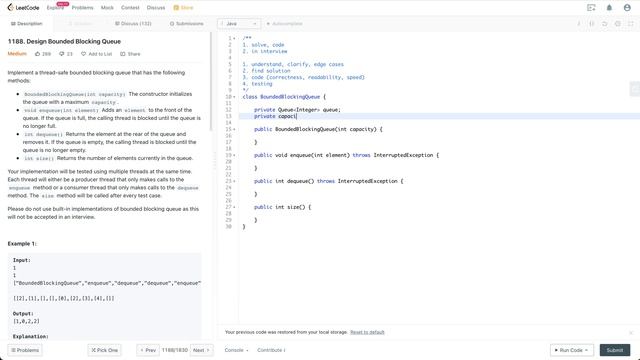Screen dimensions: 640x360
Task: Click the Medium difficulty label
Action: click(x=17, y=54)
